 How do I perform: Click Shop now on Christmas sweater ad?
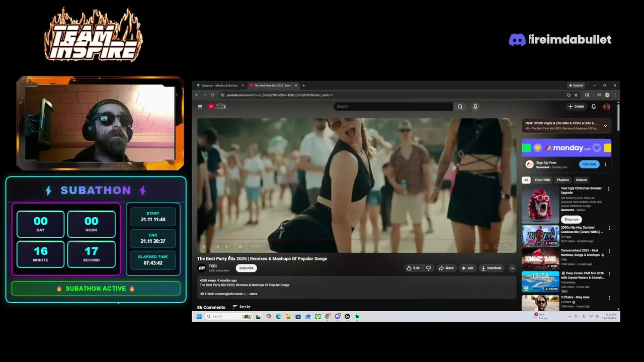click(x=571, y=219)
